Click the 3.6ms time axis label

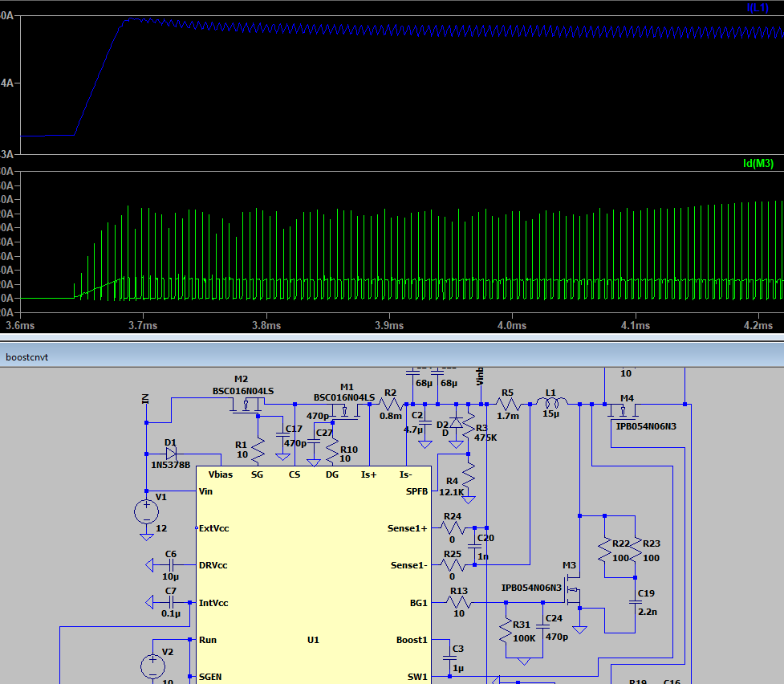coord(20,325)
